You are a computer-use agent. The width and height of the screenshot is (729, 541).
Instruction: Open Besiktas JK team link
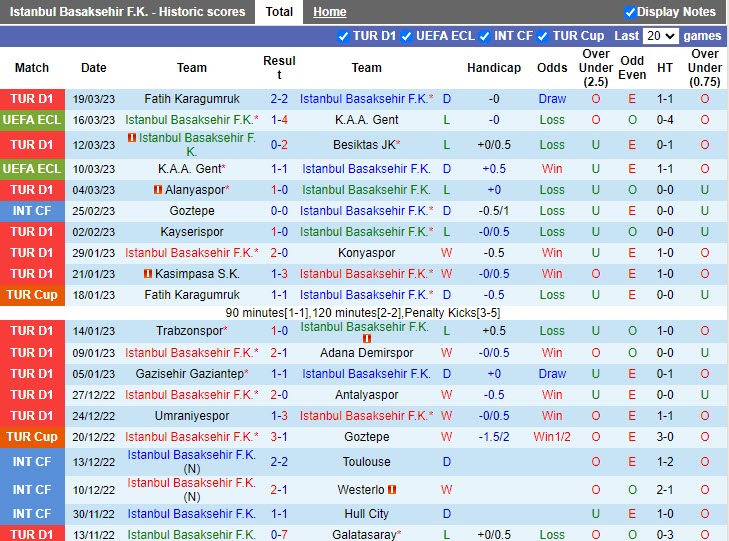click(366, 145)
